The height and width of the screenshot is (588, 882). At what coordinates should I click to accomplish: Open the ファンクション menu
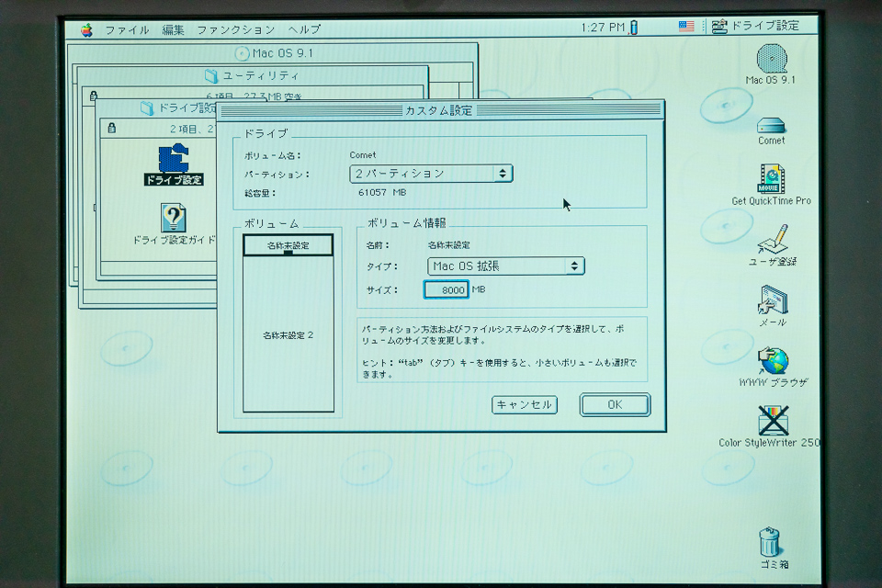click(x=235, y=29)
